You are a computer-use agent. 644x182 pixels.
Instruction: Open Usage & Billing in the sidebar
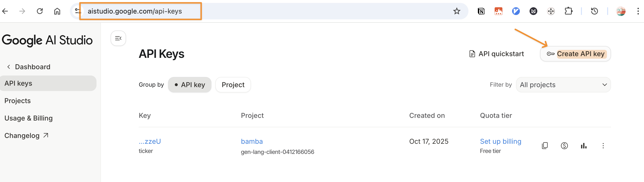(x=29, y=118)
